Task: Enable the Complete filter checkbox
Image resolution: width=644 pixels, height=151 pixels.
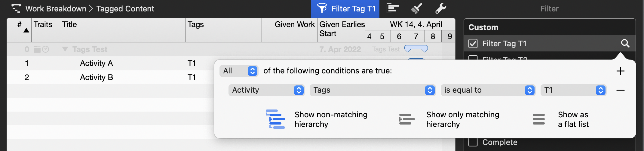Action: (x=473, y=142)
